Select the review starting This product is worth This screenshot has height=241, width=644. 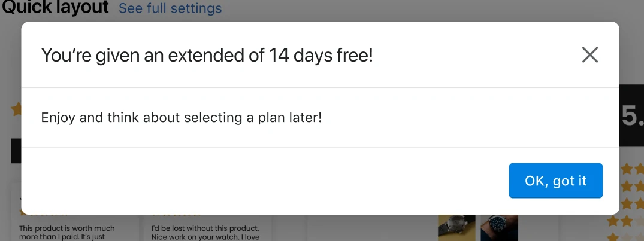[67, 233]
